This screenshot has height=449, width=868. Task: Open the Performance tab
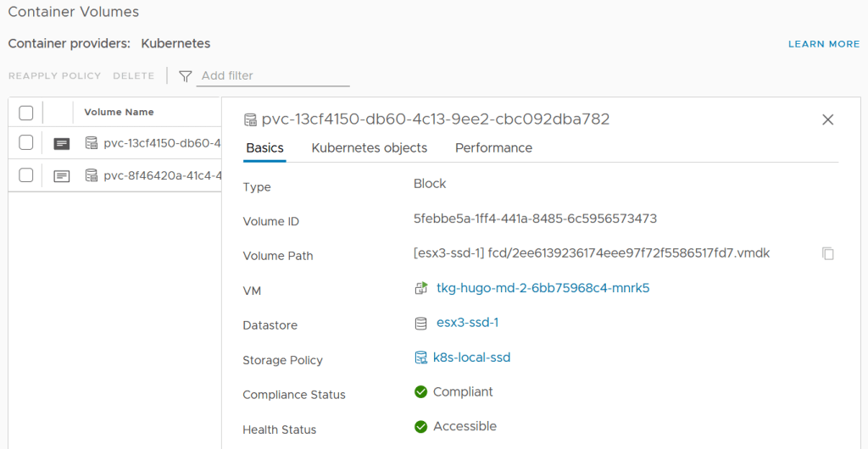pos(493,148)
